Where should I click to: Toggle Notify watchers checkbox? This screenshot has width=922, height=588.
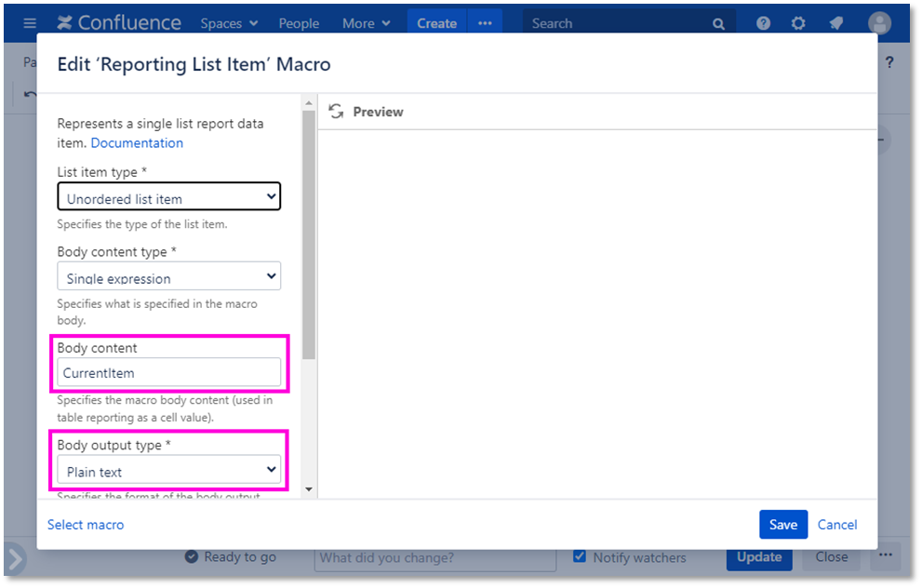click(x=580, y=555)
